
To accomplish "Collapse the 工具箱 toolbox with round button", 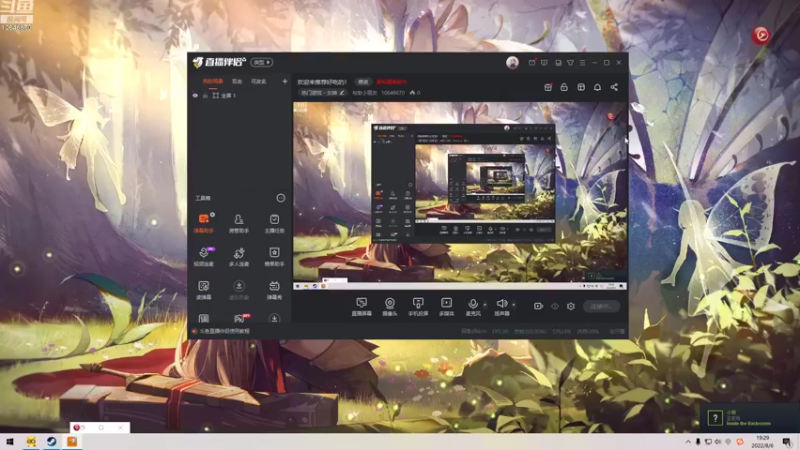I will pyautogui.click(x=281, y=198).
